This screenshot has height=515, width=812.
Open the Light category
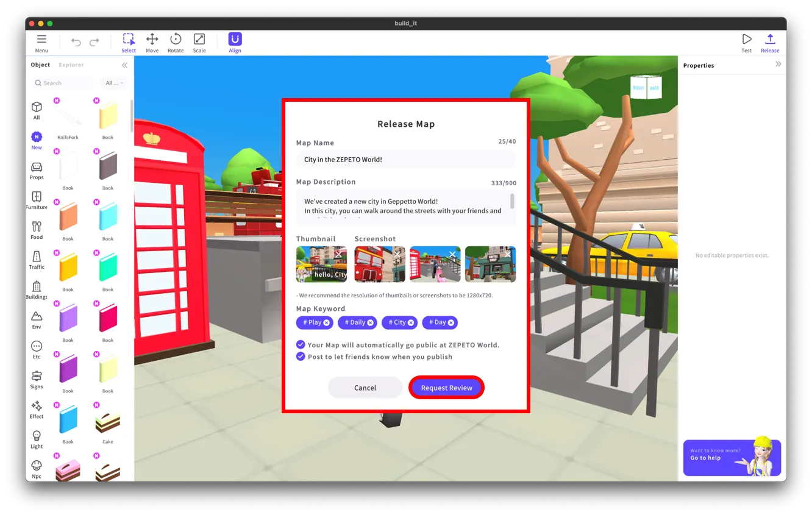tap(37, 439)
